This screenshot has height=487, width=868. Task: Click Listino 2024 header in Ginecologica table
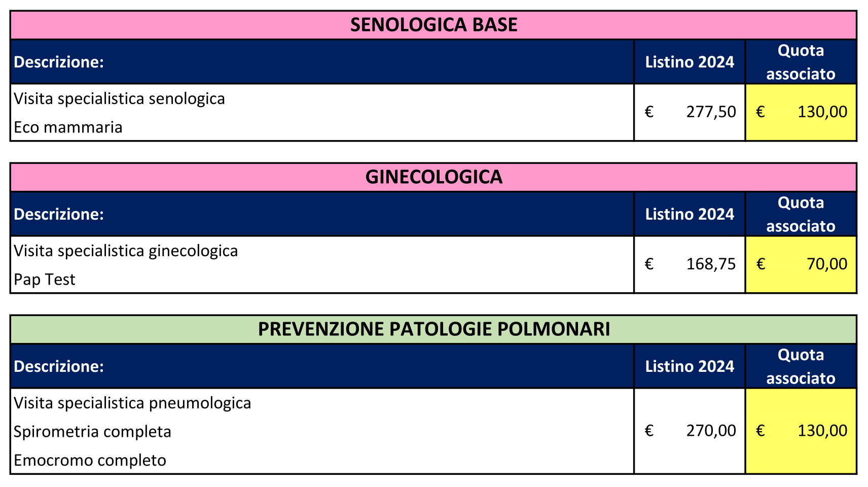(690, 214)
